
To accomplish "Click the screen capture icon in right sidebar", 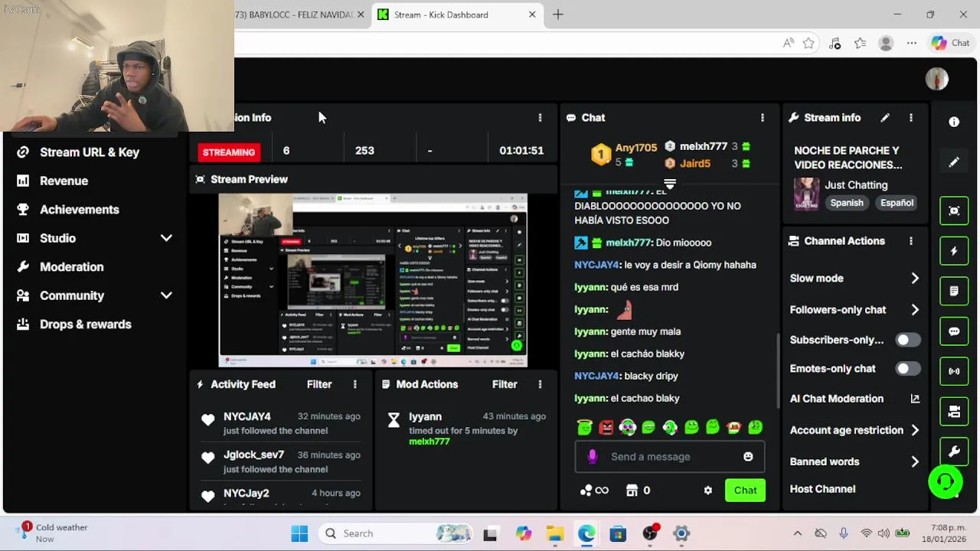I will point(954,210).
